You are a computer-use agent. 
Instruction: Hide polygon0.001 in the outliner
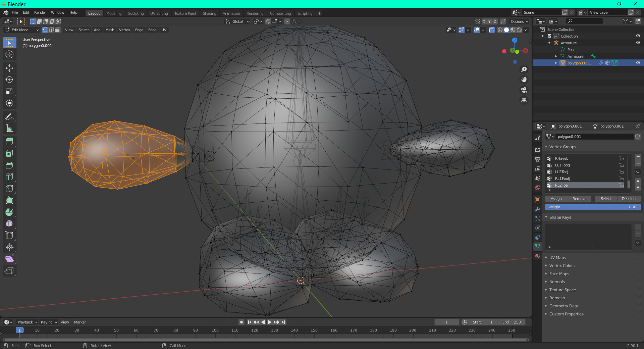pyautogui.click(x=638, y=63)
